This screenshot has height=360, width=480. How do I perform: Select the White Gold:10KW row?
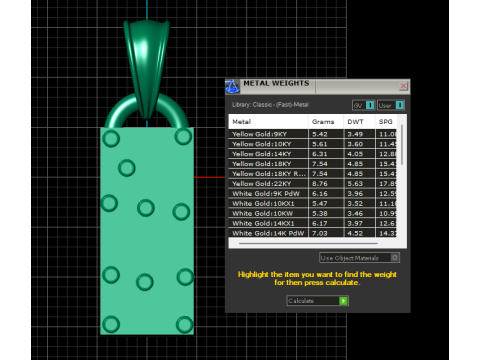313,213
